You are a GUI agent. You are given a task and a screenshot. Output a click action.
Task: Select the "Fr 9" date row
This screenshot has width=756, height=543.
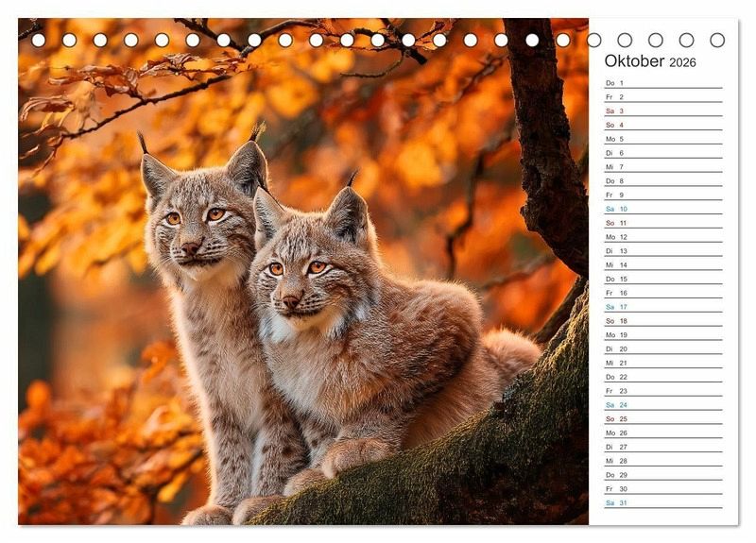663,195
